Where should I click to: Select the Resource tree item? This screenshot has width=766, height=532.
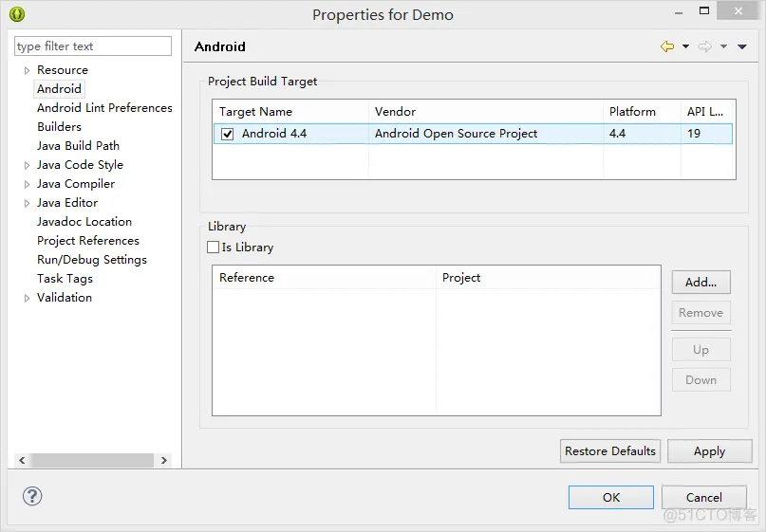tap(63, 70)
